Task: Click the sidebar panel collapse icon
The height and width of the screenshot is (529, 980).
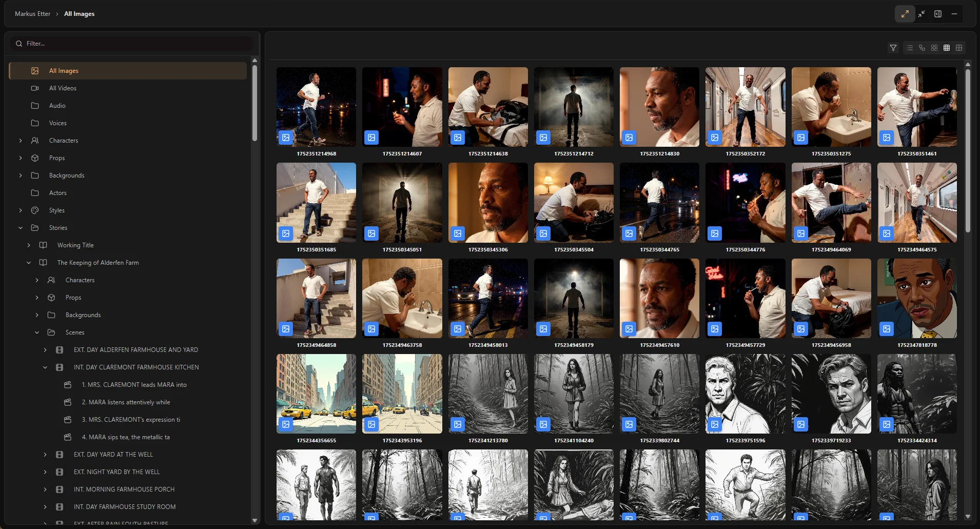Action: (x=938, y=14)
